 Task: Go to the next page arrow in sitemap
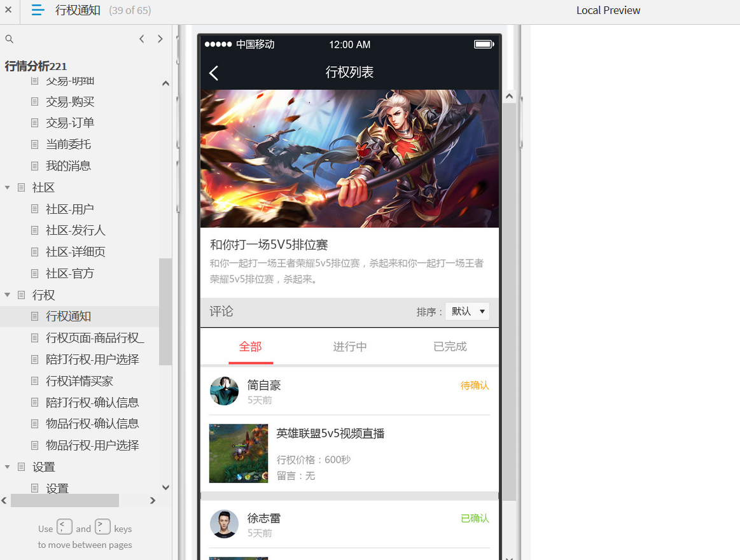(x=160, y=39)
